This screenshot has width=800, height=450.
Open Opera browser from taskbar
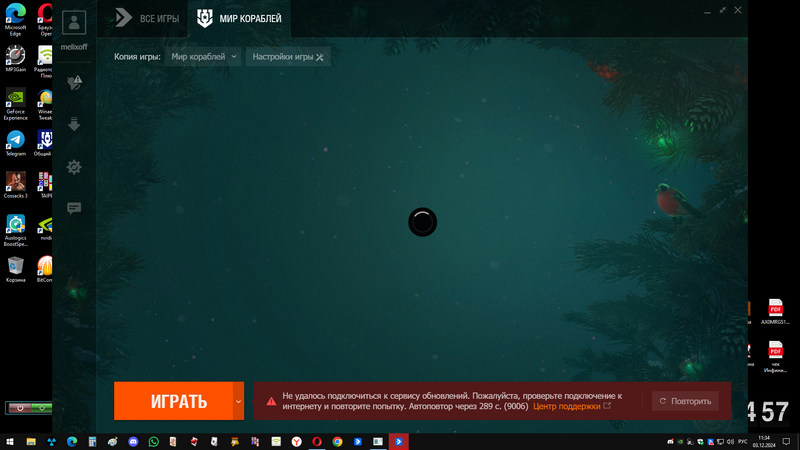point(317,442)
